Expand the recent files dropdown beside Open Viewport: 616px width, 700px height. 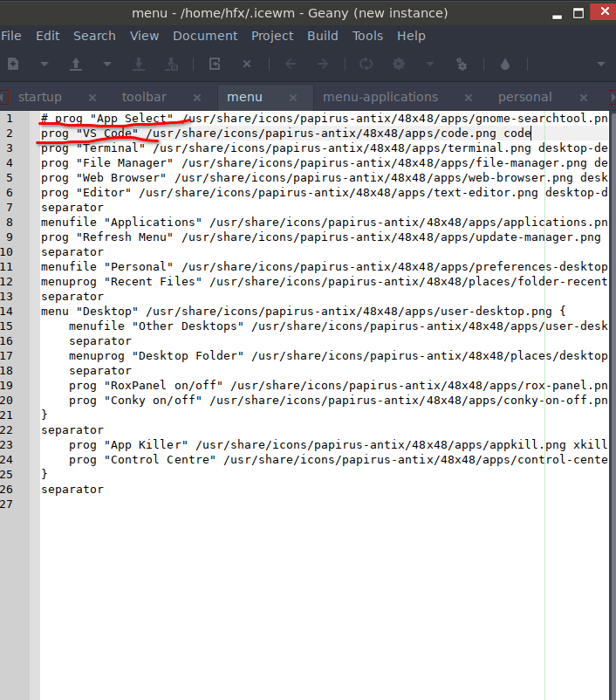point(107,65)
